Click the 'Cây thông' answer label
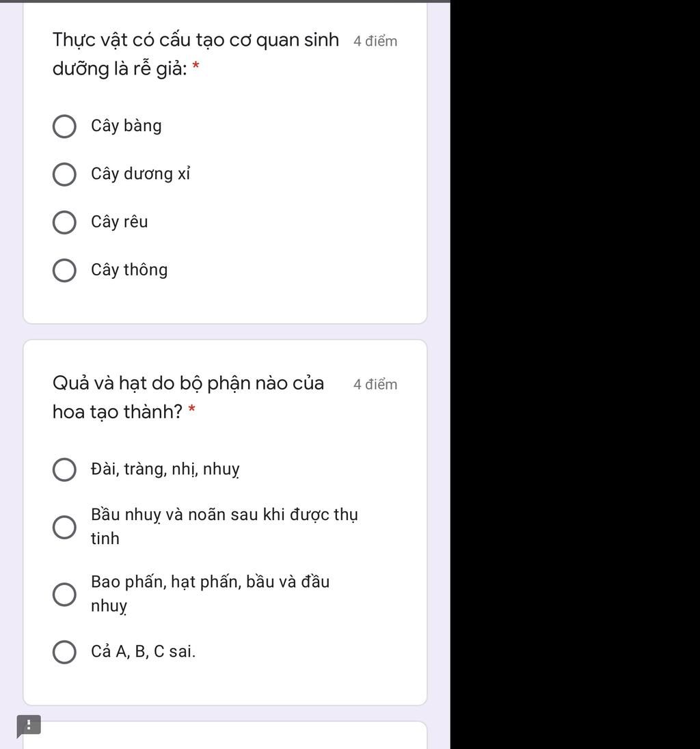 [129, 270]
